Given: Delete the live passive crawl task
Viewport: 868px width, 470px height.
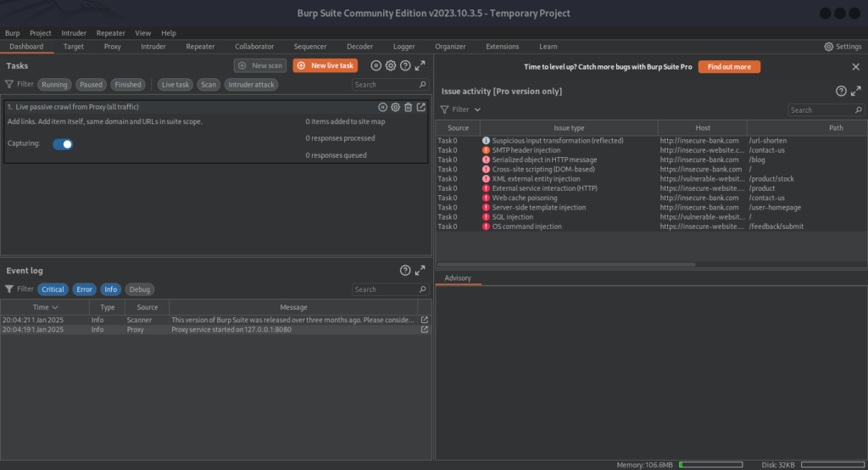Looking at the screenshot, I should point(408,107).
